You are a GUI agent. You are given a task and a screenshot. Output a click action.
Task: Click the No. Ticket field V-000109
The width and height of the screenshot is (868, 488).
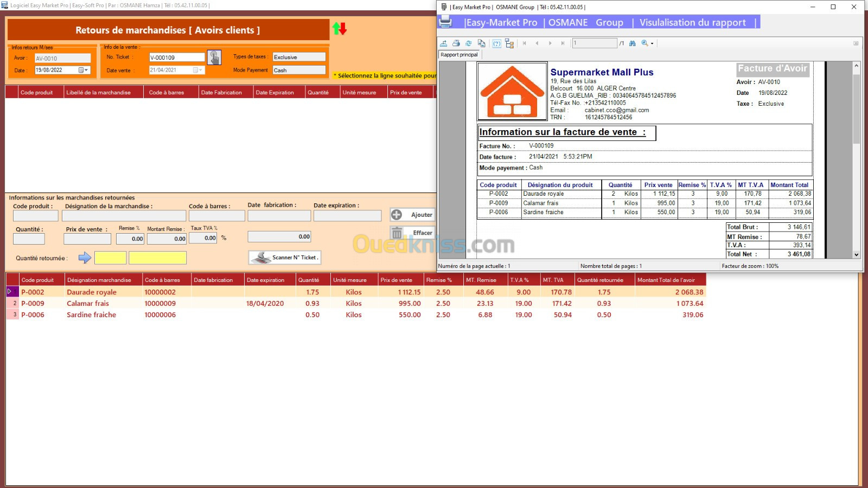(x=177, y=57)
